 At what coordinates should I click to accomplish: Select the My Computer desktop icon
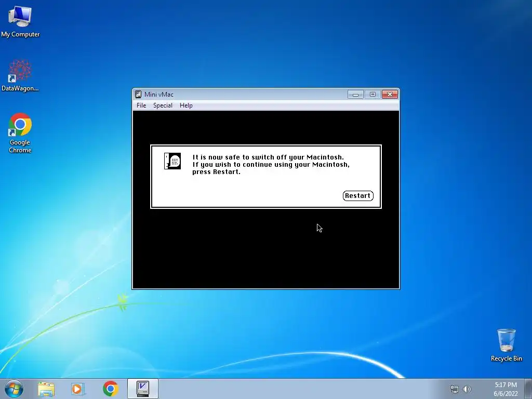20,21
